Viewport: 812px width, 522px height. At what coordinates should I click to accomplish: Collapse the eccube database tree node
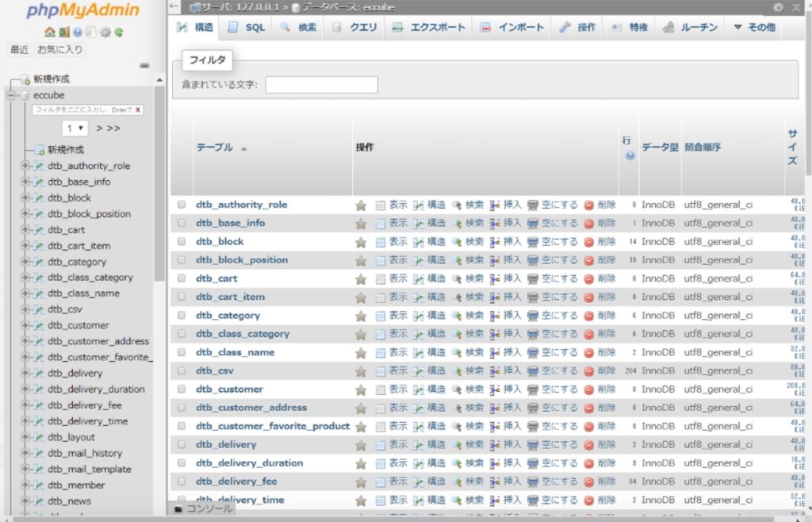click(12, 95)
